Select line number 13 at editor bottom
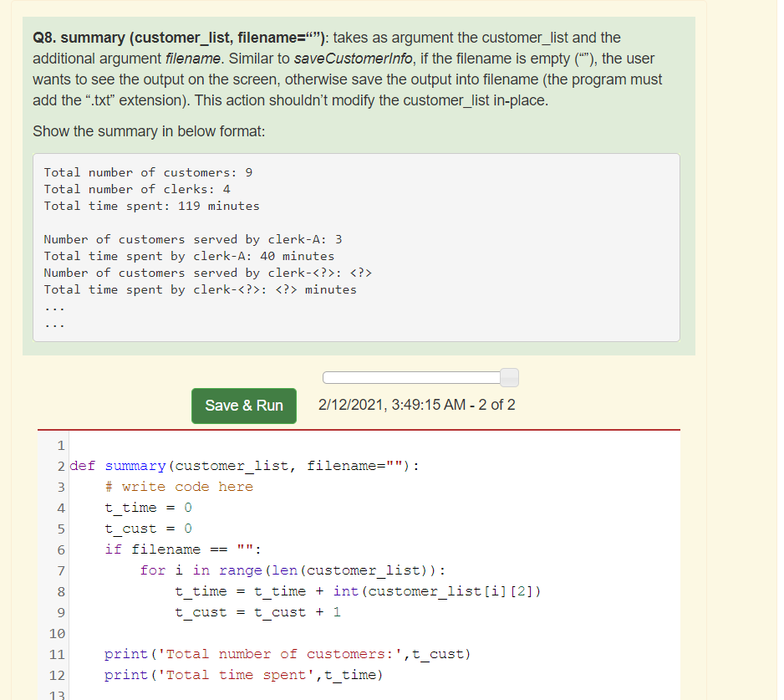This screenshot has height=700, width=784. (57, 695)
